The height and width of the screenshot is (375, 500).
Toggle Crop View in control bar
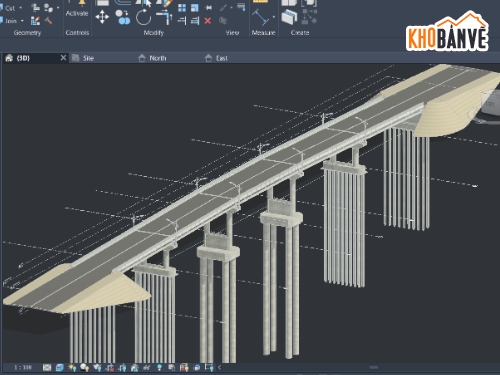pyautogui.click(x=109, y=367)
